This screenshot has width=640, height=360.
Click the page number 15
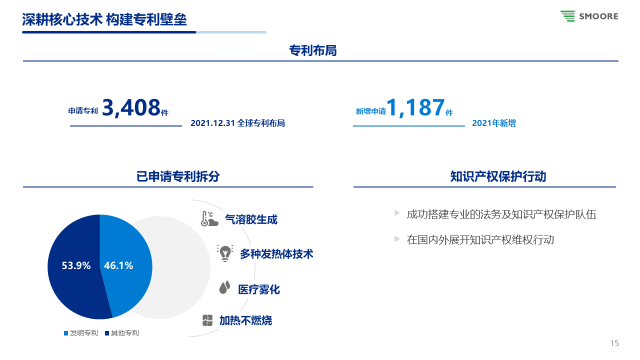[x=615, y=343]
